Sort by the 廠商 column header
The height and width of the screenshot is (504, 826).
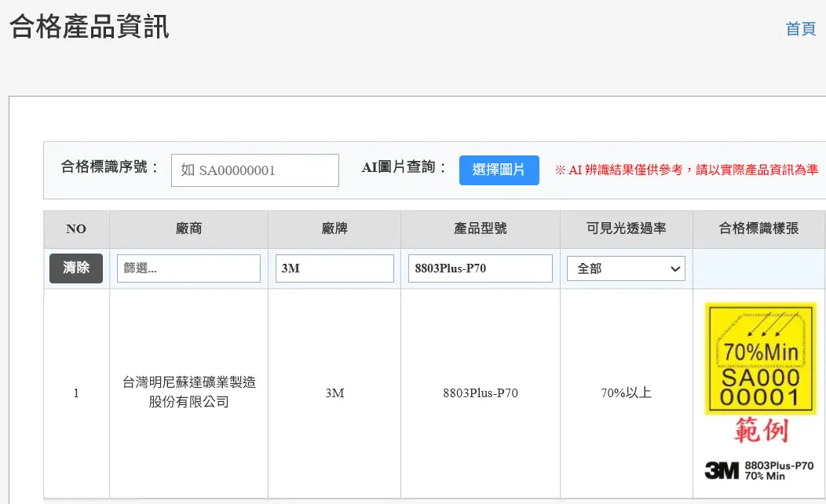[x=188, y=229]
